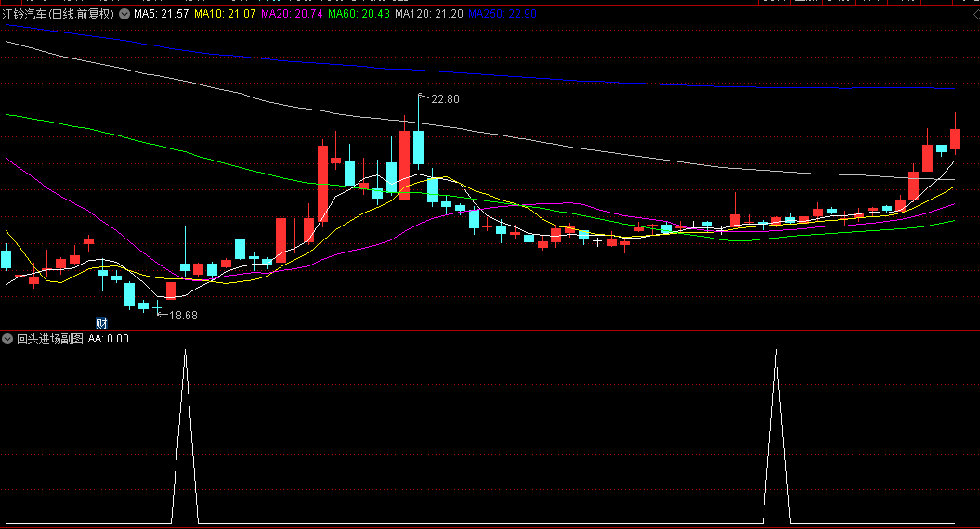Image resolution: width=980 pixels, height=529 pixels.
Task: Click the AA: 0.00 indicator value
Action: 108,339
